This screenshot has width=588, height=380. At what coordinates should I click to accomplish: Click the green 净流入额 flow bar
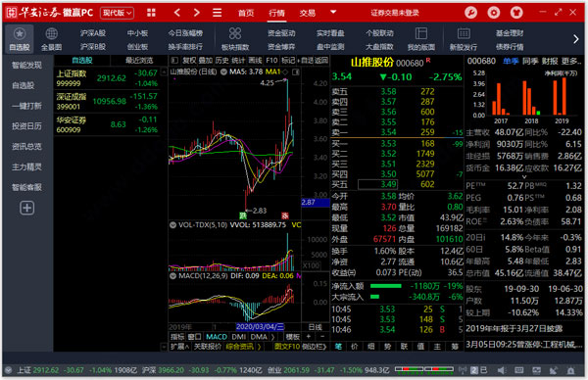(386, 286)
